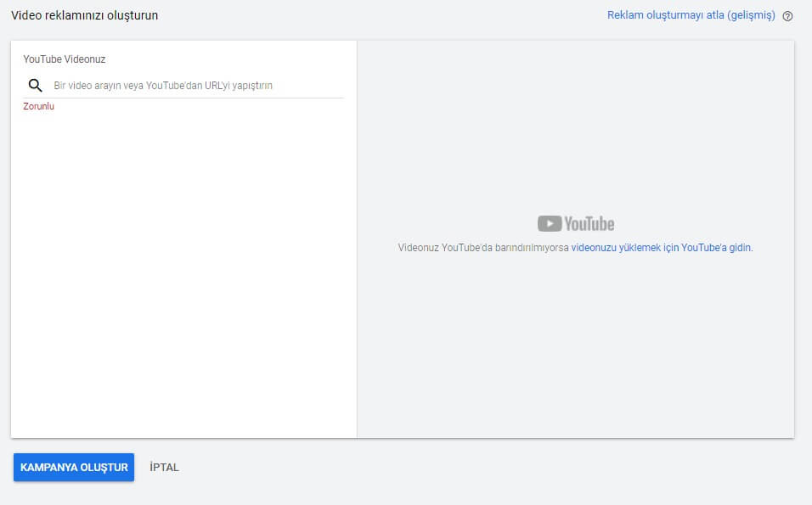
Task: Click "Videonuz YouTube'da barındırılmıyorsa" text
Action: (483, 247)
